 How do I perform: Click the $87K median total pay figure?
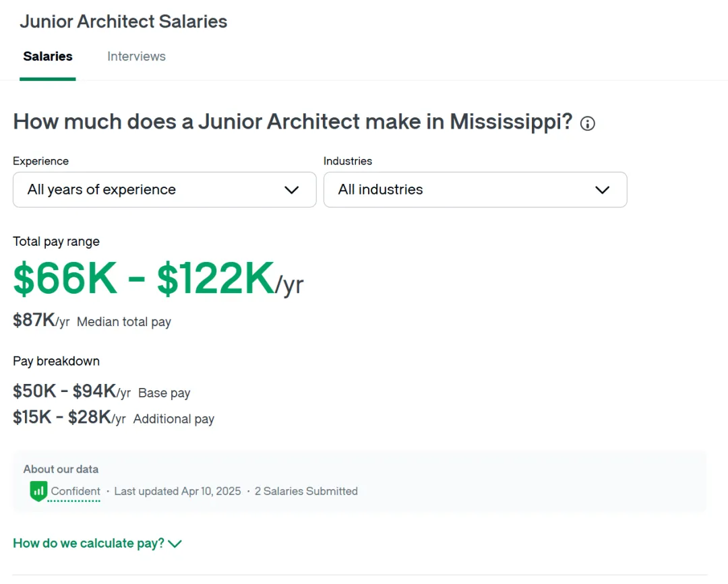click(41, 320)
